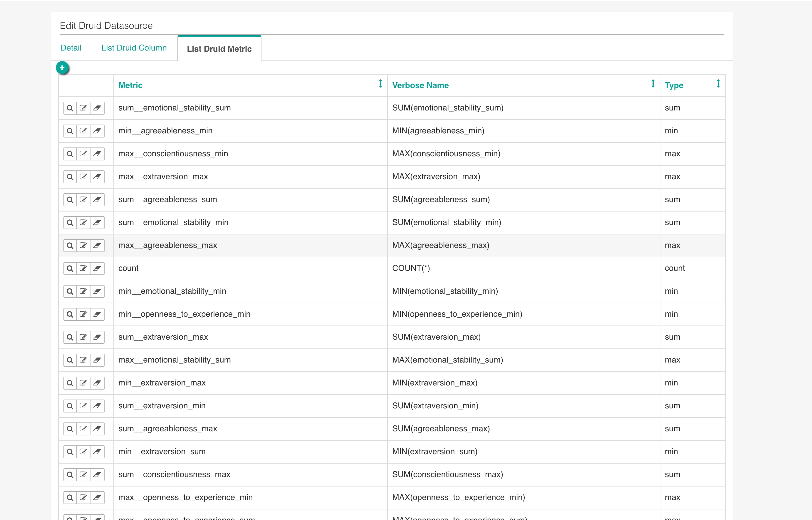The image size is (812, 520).
Task: Delete the min__emotional_stability_min metric
Action: pyautogui.click(x=97, y=291)
